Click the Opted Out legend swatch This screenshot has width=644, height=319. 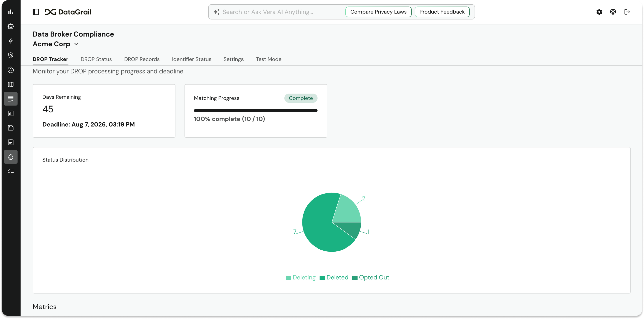[x=355, y=278]
